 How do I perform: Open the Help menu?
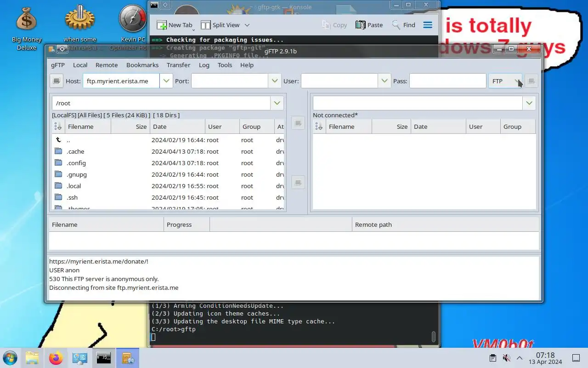pos(247,65)
